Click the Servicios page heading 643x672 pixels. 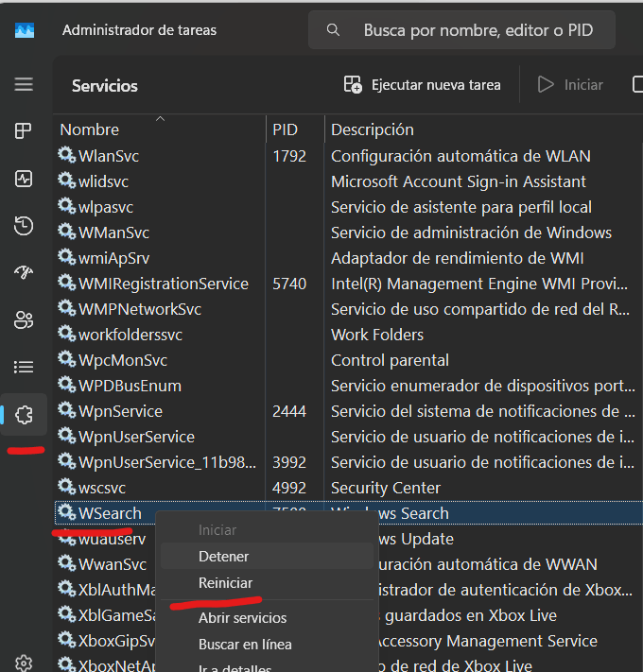(x=105, y=86)
